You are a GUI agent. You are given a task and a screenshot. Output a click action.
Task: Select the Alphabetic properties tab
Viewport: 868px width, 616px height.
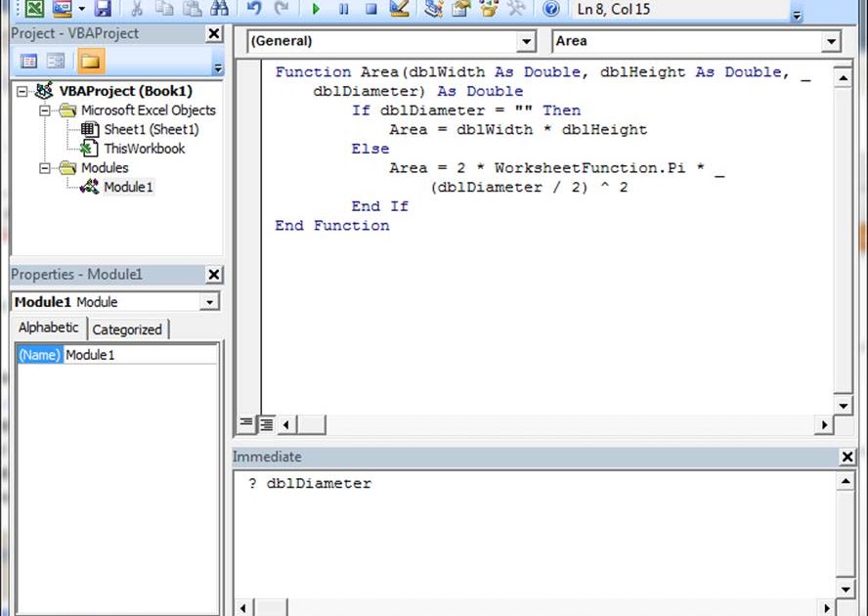48,328
